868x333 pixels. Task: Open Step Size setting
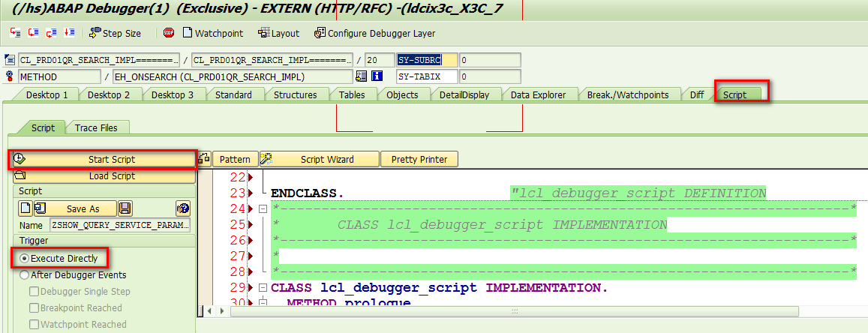[x=115, y=33]
